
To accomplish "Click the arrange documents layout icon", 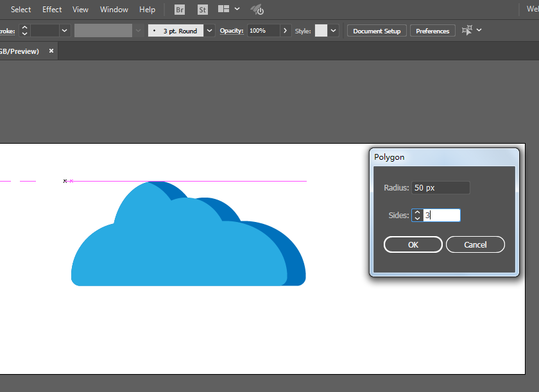I will [224, 9].
